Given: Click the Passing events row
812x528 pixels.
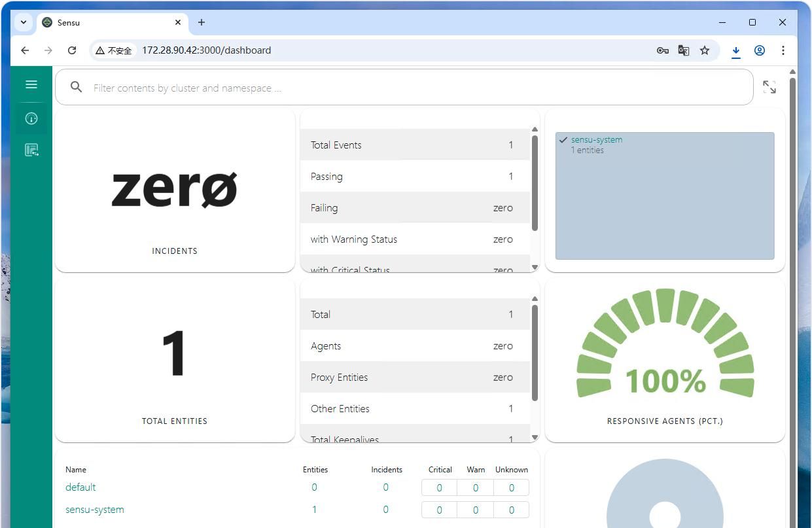Looking at the screenshot, I should (415, 176).
